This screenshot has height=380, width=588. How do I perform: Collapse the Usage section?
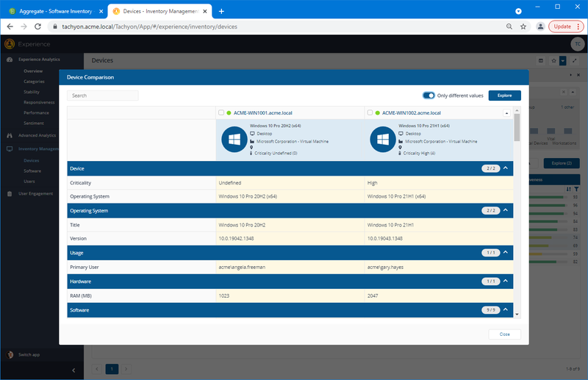[506, 252]
